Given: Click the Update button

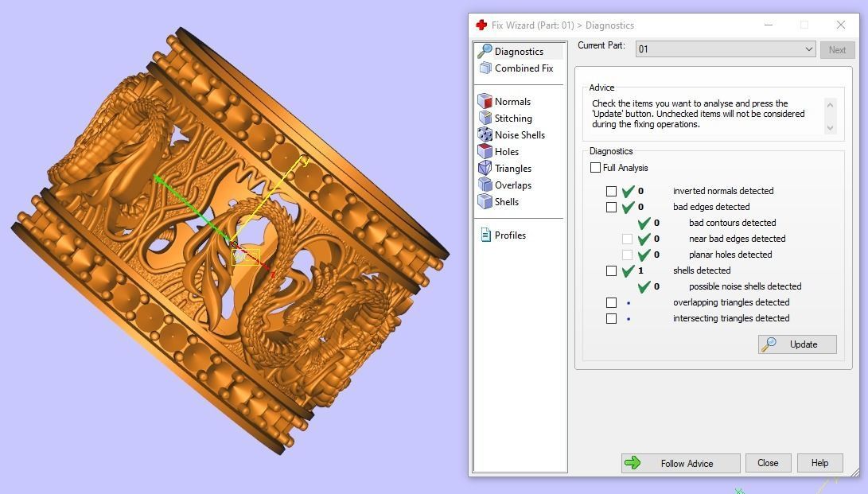Looking at the screenshot, I should tap(797, 344).
